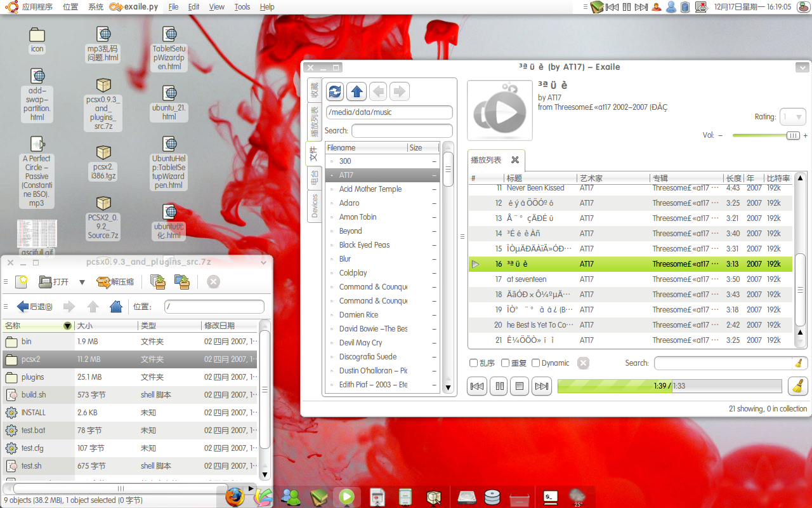Open the Rating dropdown
The height and width of the screenshot is (508, 812).
point(792,117)
